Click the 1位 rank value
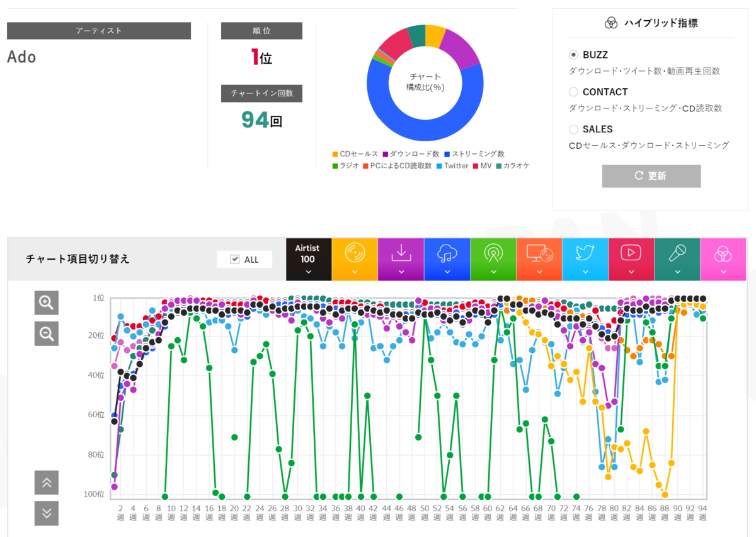This screenshot has width=756, height=537. pyautogui.click(x=261, y=58)
